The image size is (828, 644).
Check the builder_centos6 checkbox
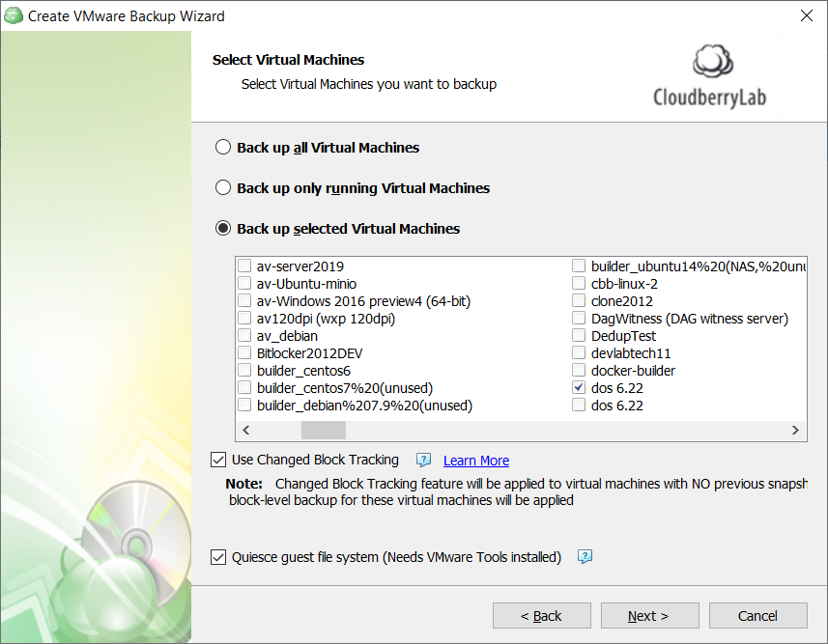click(x=244, y=370)
